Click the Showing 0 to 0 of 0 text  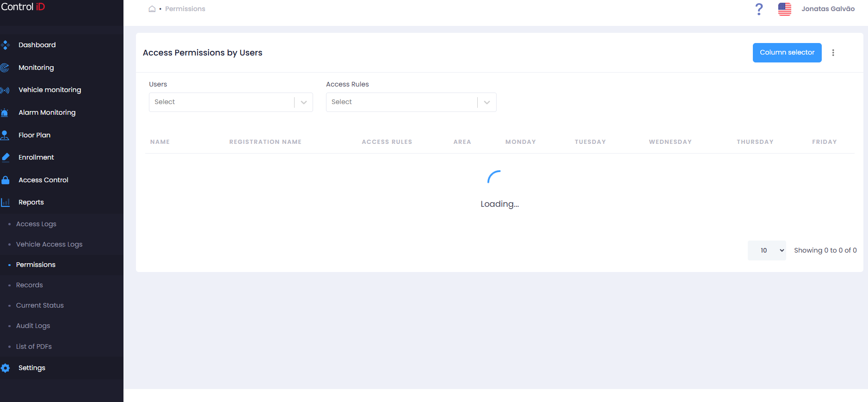825,250
